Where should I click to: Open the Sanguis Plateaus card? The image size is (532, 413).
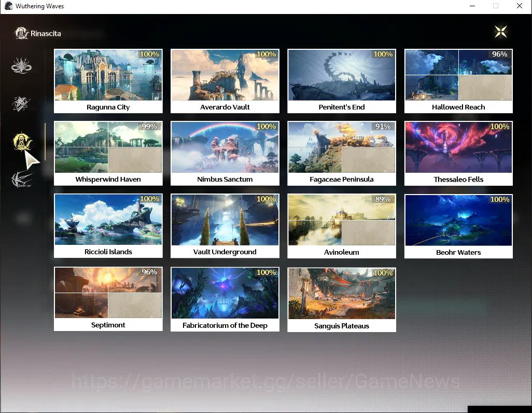[342, 299]
